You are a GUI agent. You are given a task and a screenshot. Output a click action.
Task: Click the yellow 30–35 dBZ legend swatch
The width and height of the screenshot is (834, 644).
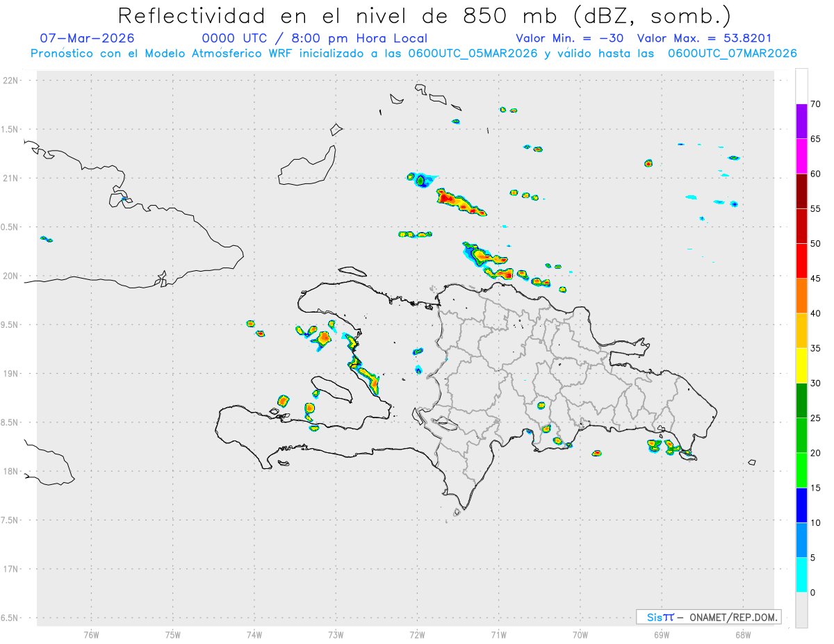pyautogui.click(x=801, y=365)
